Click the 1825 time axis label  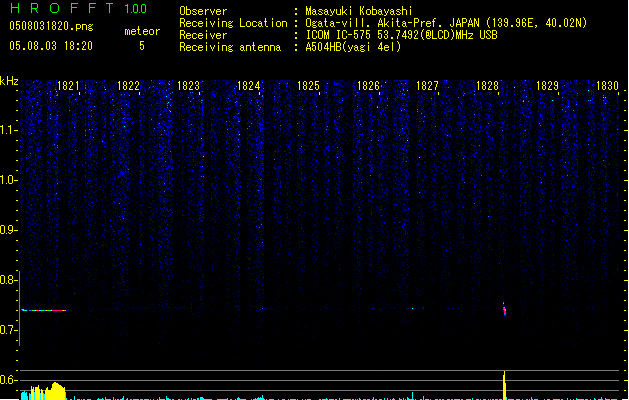pyautogui.click(x=308, y=86)
